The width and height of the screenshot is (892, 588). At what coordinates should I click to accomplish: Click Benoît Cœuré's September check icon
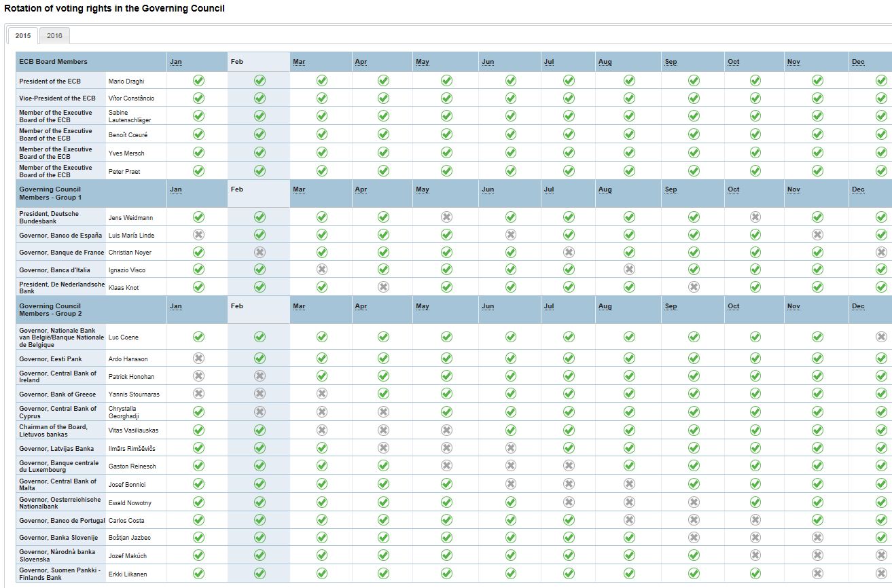[x=694, y=134]
